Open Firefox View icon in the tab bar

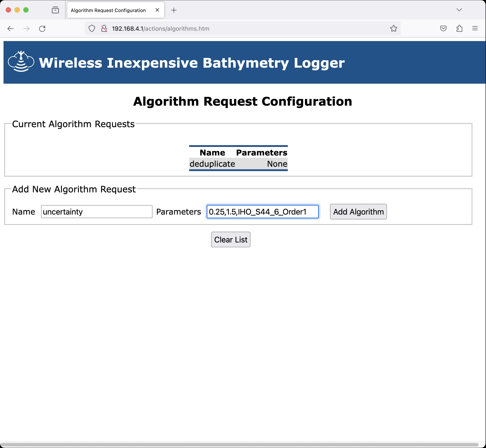point(55,10)
